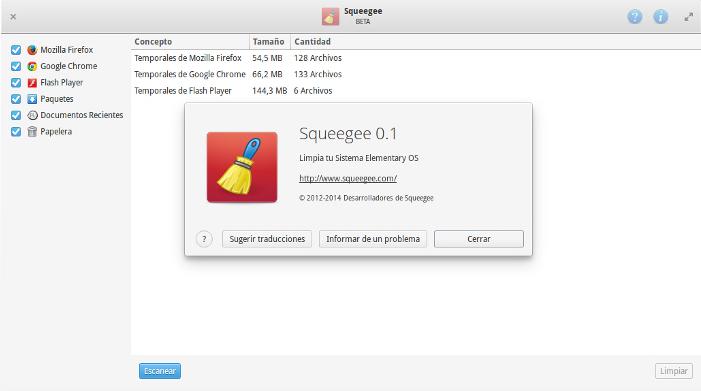
Task: Click the 133 Archivos cell
Action: 318,74
